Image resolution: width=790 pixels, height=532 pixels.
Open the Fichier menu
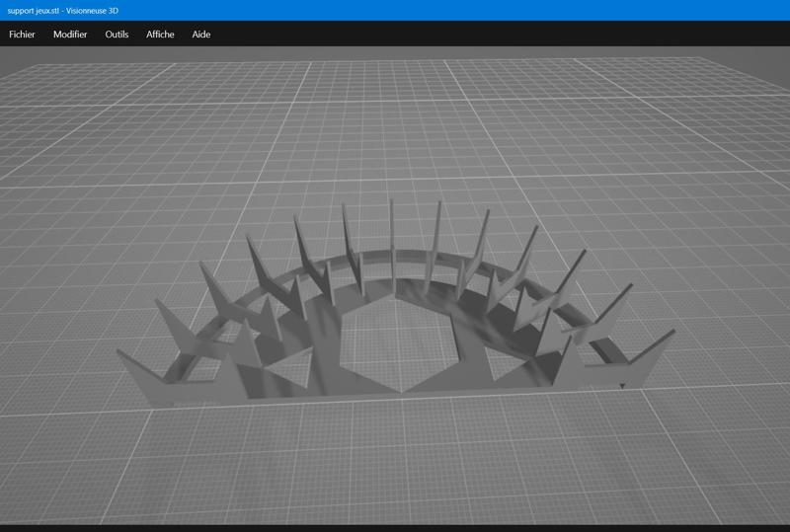point(22,35)
